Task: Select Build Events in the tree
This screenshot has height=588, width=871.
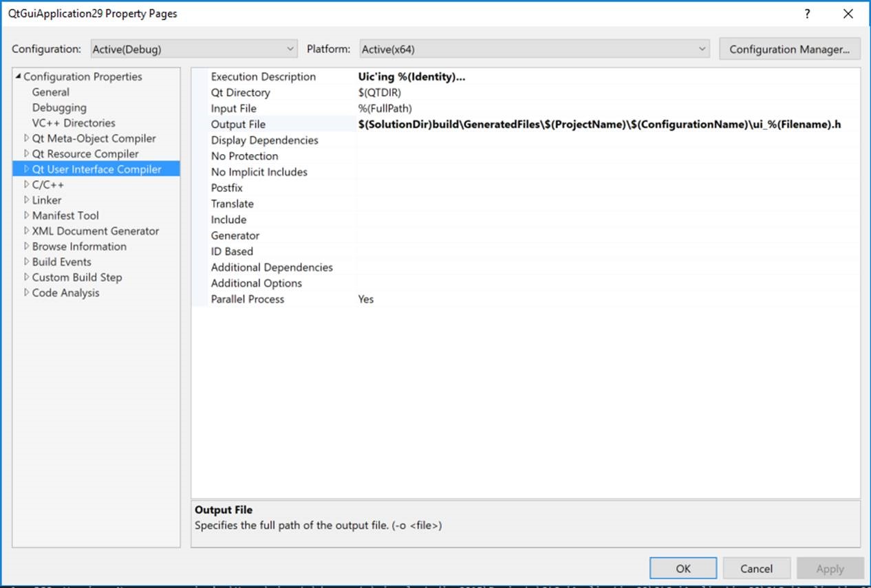Action: point(61,262)
